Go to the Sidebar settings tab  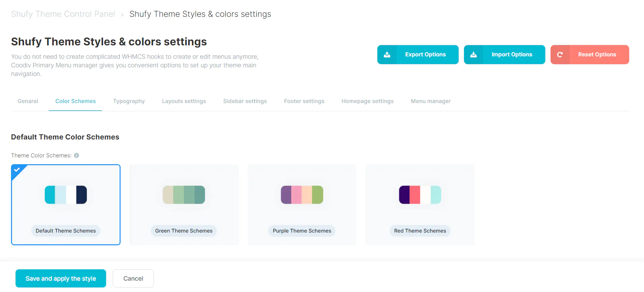pyautogui.click(x=245, y=101)
